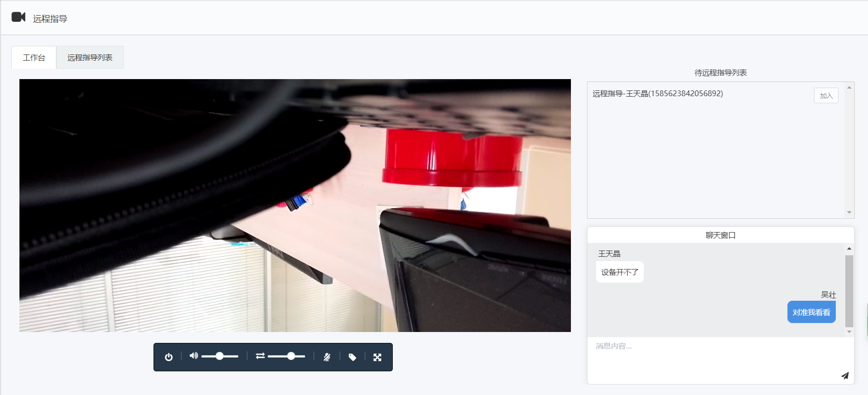Send message with paper plane icon
Viewport: 868px width, 395px height.
click(845, 376)
